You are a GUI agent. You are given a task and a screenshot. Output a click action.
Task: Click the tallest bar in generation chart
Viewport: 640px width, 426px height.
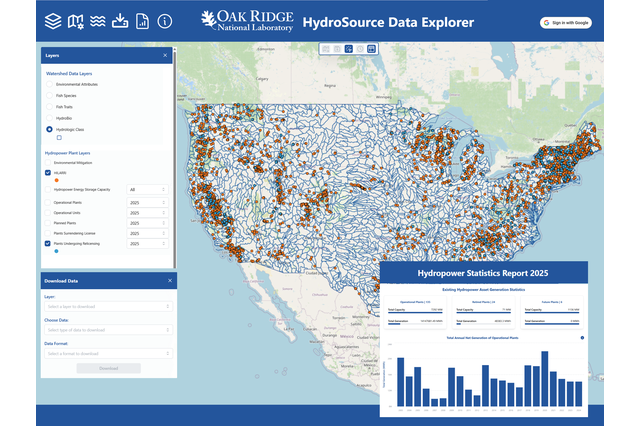544,379
